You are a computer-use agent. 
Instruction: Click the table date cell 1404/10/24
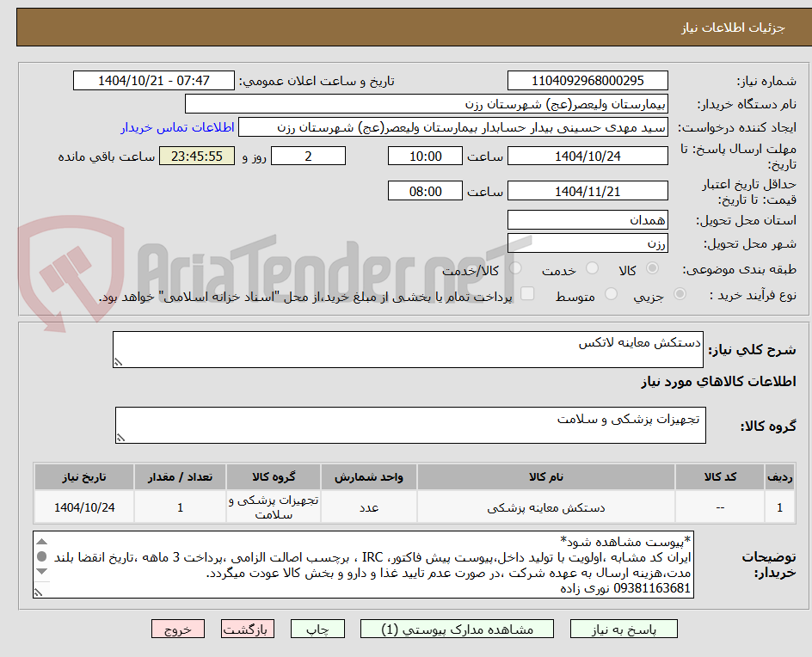[x=84, y=507]
